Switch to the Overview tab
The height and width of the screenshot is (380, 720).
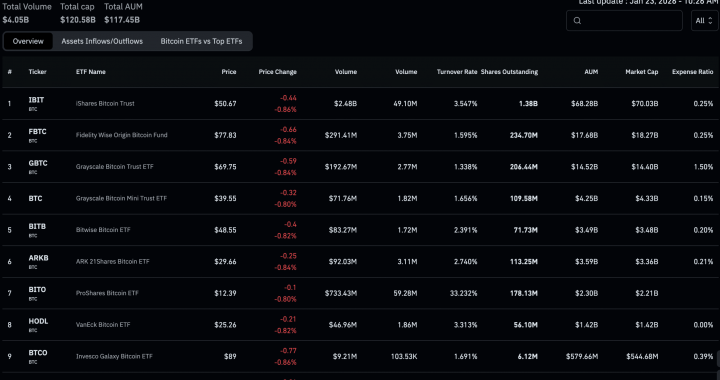pyautogui.click(x=28, y=41)
